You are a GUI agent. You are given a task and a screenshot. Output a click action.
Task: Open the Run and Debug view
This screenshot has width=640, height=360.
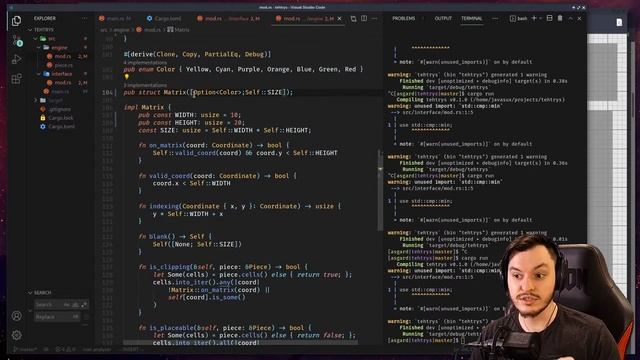(x=16, y=59)
